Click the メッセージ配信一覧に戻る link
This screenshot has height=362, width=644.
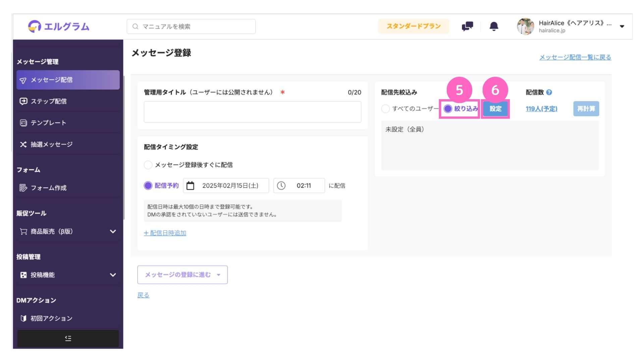point(575,57)
